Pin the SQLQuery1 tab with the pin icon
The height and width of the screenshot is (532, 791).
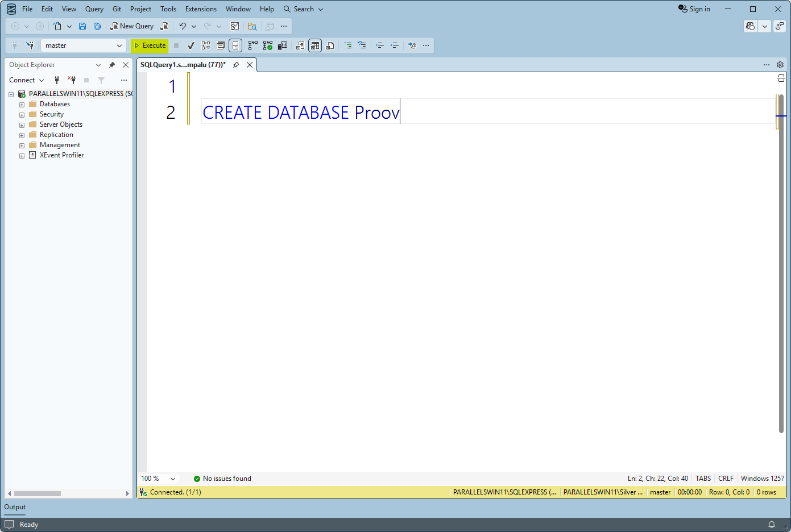236,65
